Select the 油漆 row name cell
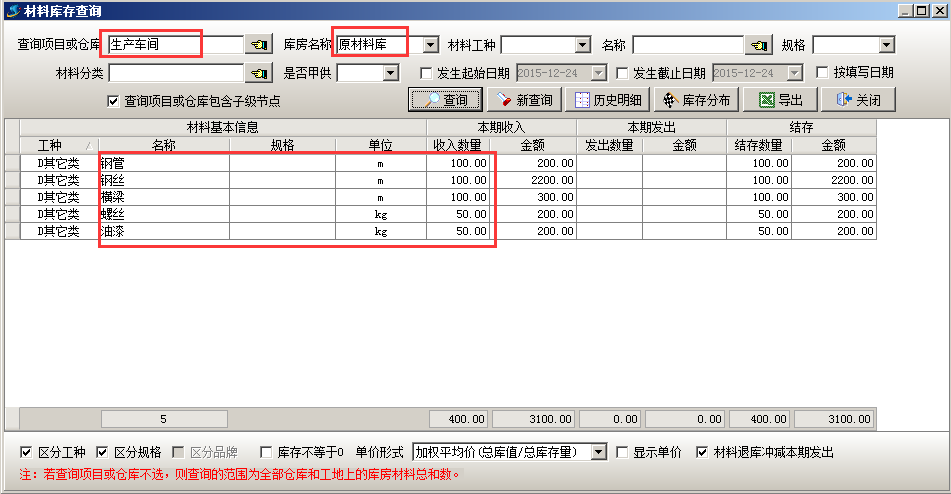The height and width of the screenshot is (494, 951). pos(164,231)
